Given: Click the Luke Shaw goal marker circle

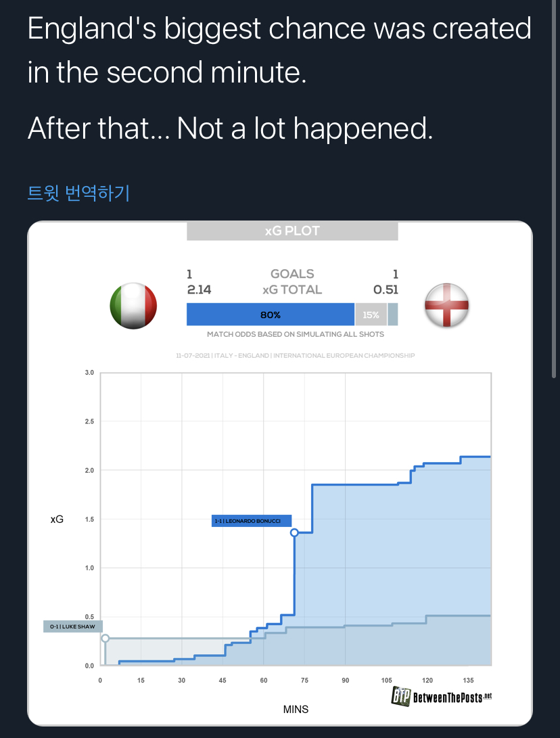Looking at the screenshot, I should tap(105, 638).
